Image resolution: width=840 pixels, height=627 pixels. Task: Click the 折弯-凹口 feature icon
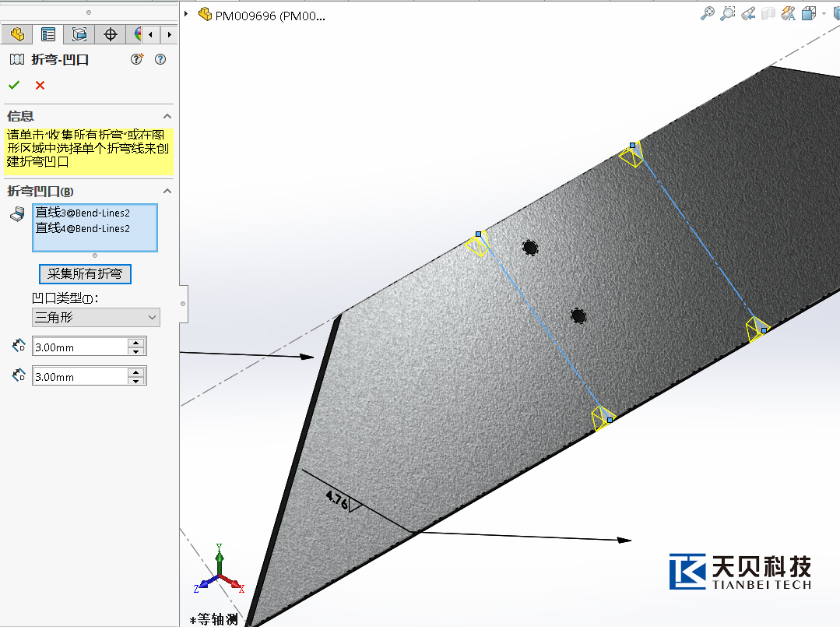[x=17, y=59]
